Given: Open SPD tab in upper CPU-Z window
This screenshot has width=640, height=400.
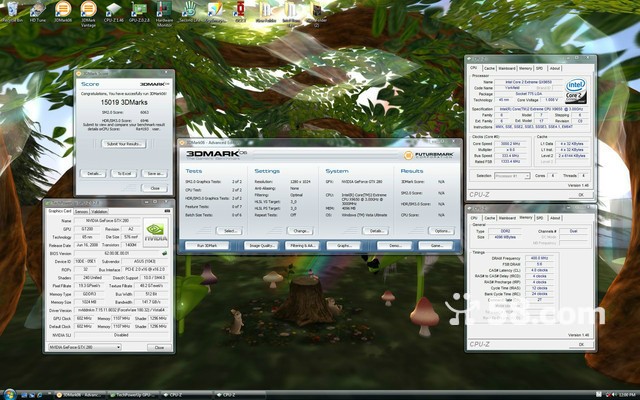Looking at the screenshot, I should (x=540, y=69).
